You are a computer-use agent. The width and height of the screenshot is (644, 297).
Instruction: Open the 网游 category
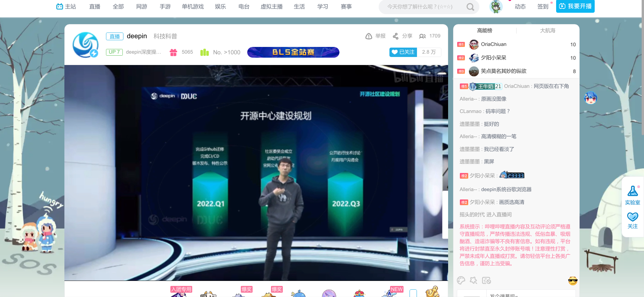coord(142,6)
